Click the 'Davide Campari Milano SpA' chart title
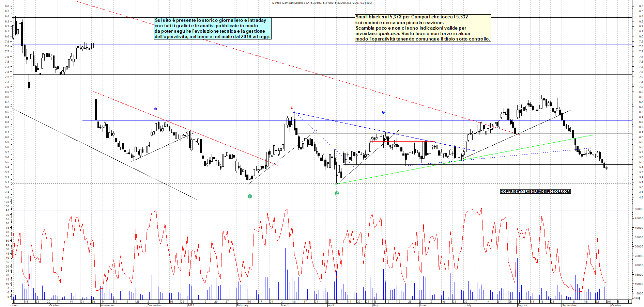 point(322,3)
